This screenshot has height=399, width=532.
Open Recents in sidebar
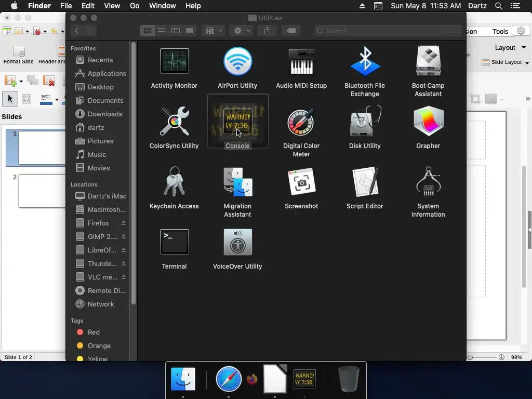point(99,60)
